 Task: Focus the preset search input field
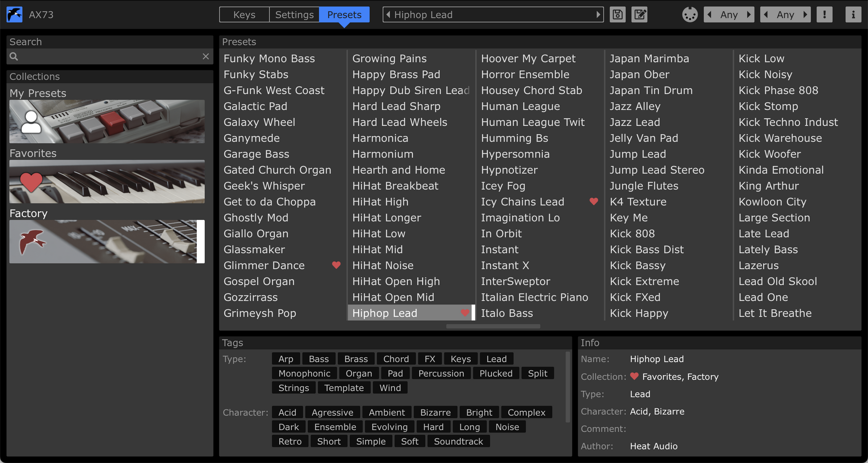[110, 57]
